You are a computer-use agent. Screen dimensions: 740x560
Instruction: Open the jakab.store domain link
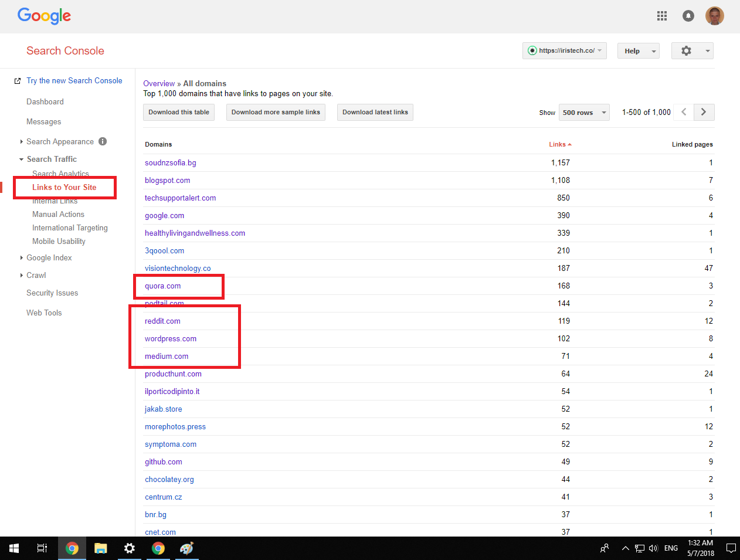(164, 409)
